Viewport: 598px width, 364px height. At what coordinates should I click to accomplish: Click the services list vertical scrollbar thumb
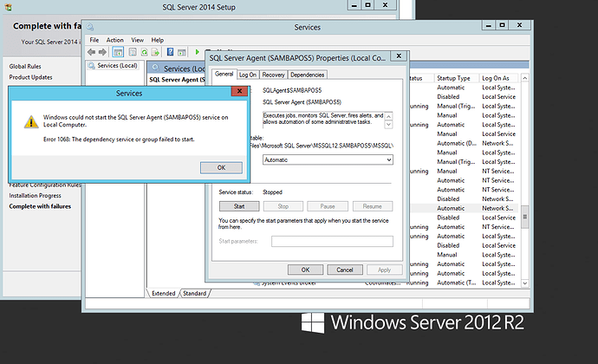tap(525, 217)
